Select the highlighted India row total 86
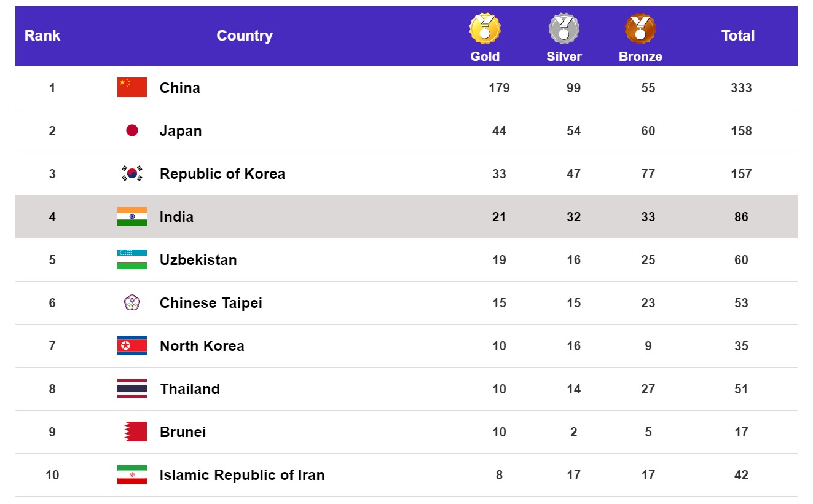 click(x=741, y=217)
